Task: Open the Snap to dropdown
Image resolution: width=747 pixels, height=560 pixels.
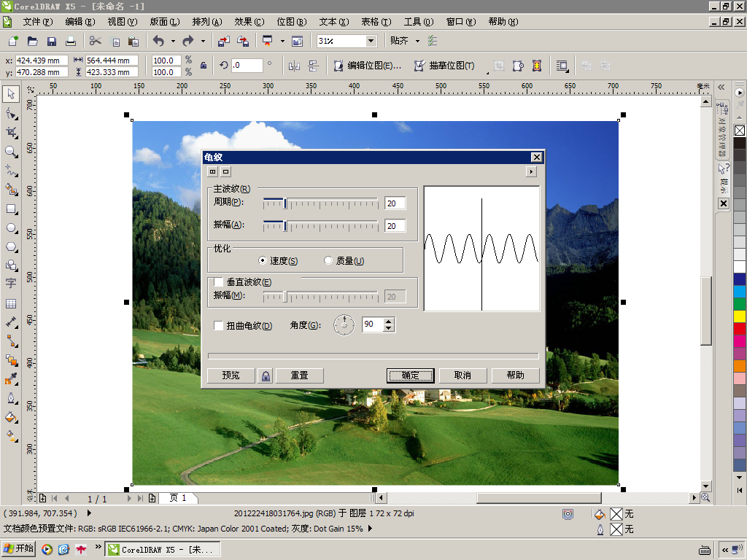Action: pyautogui.click(x=417, y=41)
